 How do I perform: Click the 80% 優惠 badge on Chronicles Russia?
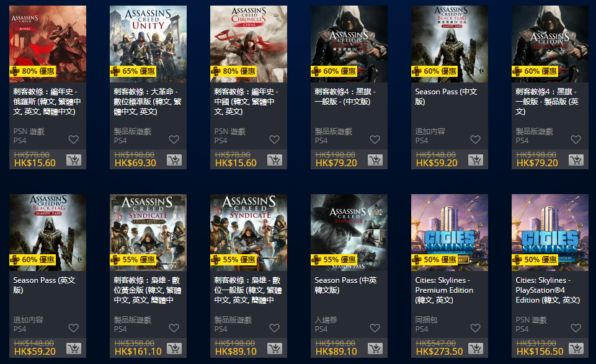pyautogui.click(x=33, y=71)
